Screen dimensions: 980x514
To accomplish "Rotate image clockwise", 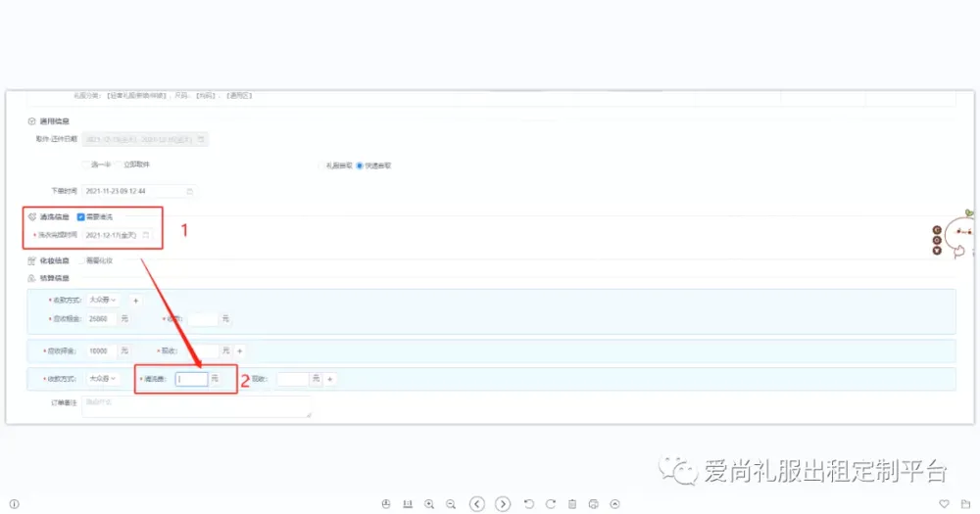I will pos(551,504).
